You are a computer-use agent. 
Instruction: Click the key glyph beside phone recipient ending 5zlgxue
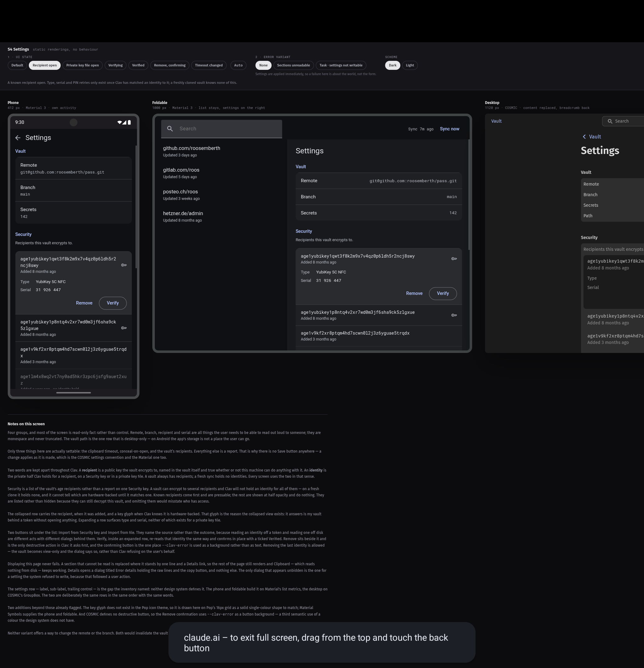coord(124,328)
